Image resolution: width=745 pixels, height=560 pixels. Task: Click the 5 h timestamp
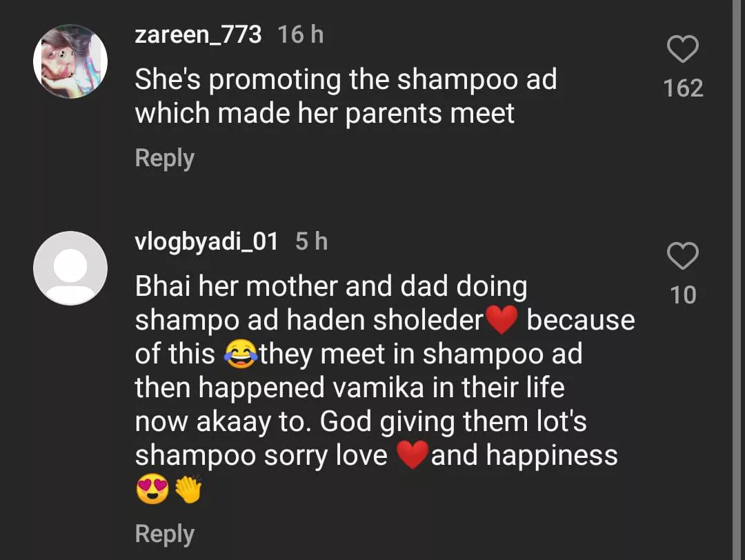tap(311, 241)
